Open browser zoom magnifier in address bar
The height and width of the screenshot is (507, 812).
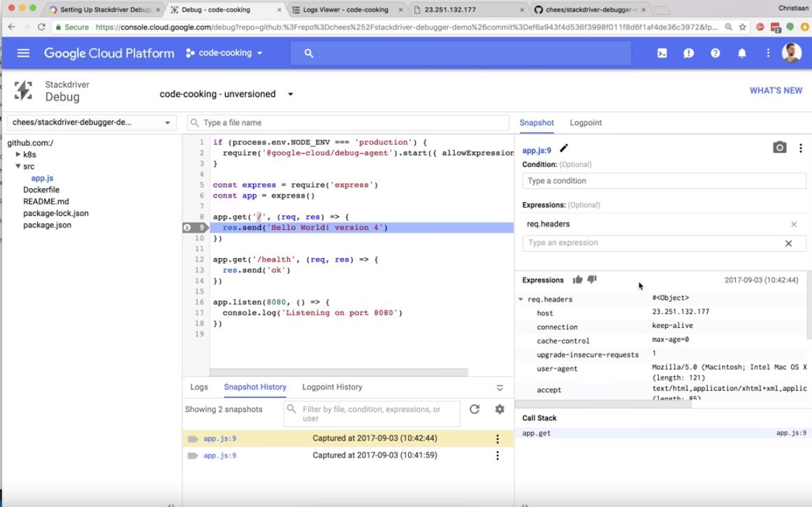[x=728, y=27]
